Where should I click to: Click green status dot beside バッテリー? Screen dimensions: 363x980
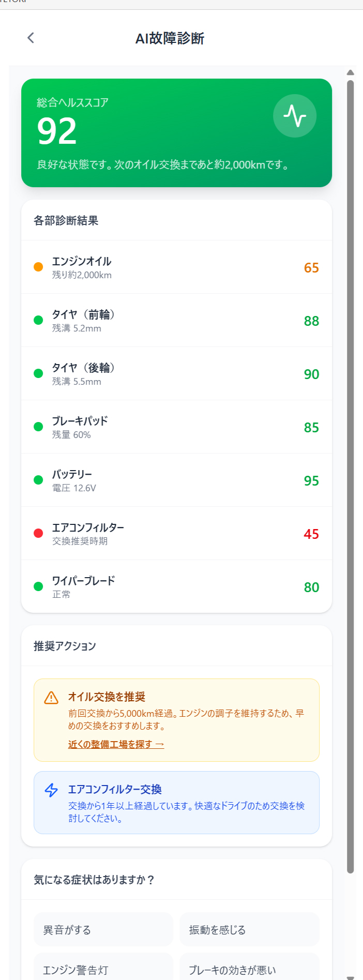point(38,480)
